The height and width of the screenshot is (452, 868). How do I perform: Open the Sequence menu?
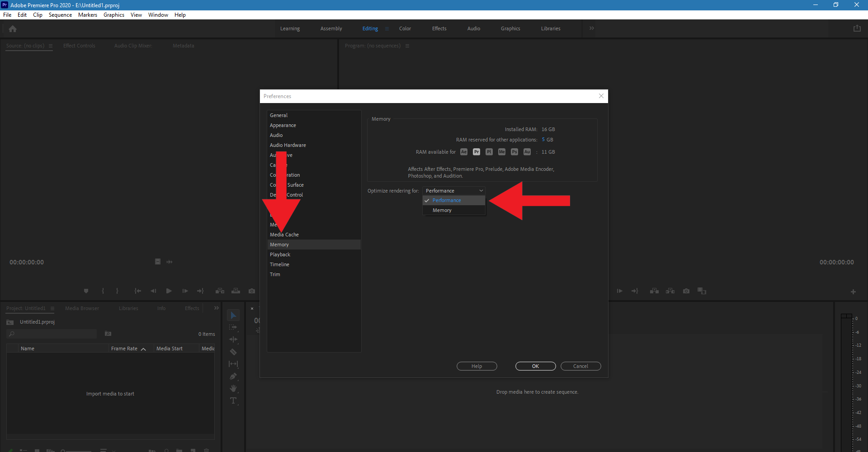[x=60, y=14]
